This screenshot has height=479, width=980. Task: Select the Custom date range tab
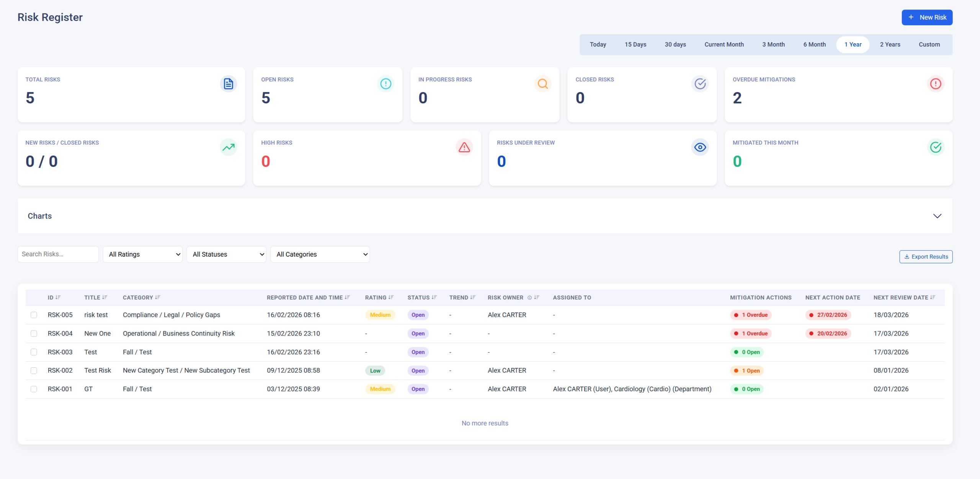coord(929,45)
